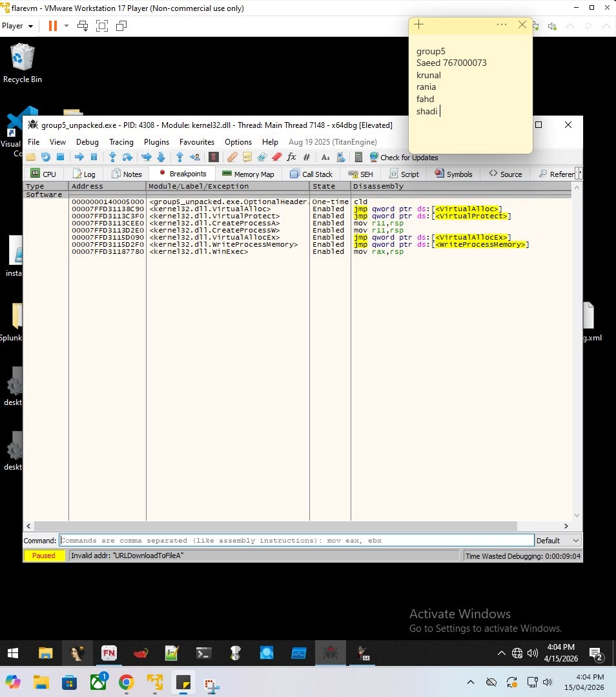Open Scylla via the red S icon
The width and height of the screenshot is (616, 697).
214,157
